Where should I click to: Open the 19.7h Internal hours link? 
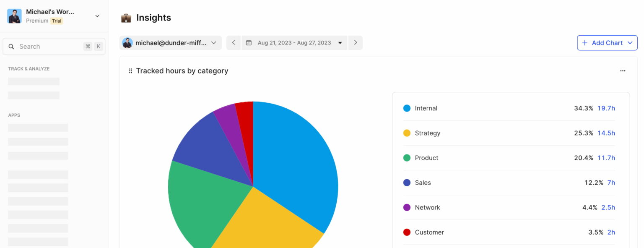click(x=606, y=108)
